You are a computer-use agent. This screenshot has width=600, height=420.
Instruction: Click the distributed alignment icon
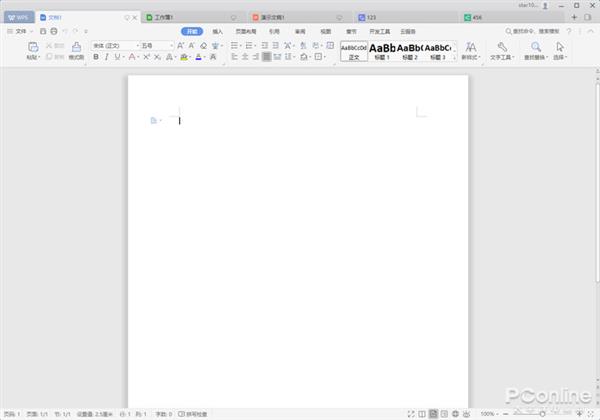277,57
